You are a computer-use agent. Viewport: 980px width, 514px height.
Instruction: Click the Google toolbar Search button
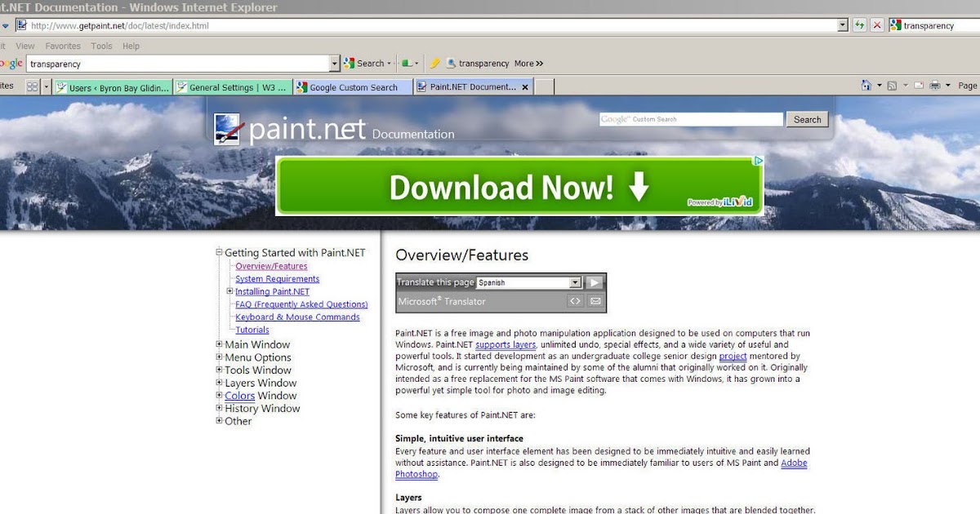tap(364, 64)
